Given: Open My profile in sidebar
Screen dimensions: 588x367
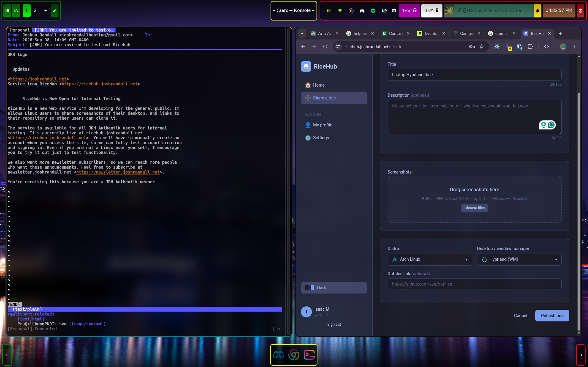Looking at the screenshot, I should click(x=323, y=125).
